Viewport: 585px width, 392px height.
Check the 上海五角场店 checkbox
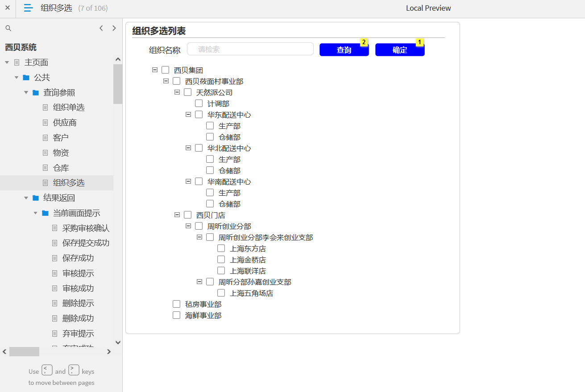click(x=221, y=293)
